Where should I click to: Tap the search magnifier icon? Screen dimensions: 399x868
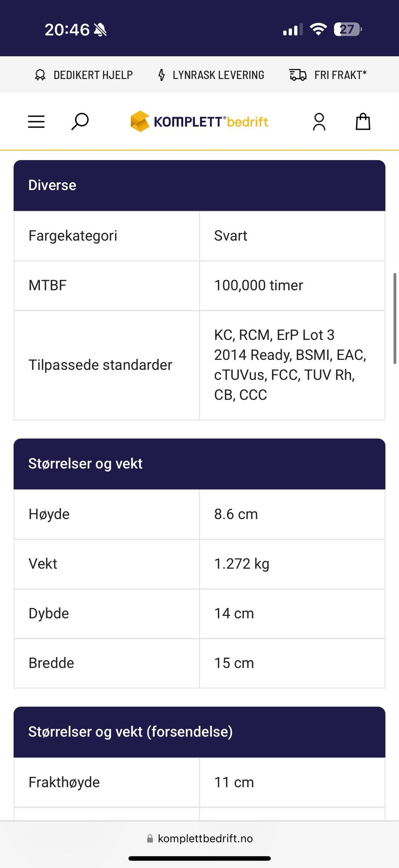coord(80,122)
